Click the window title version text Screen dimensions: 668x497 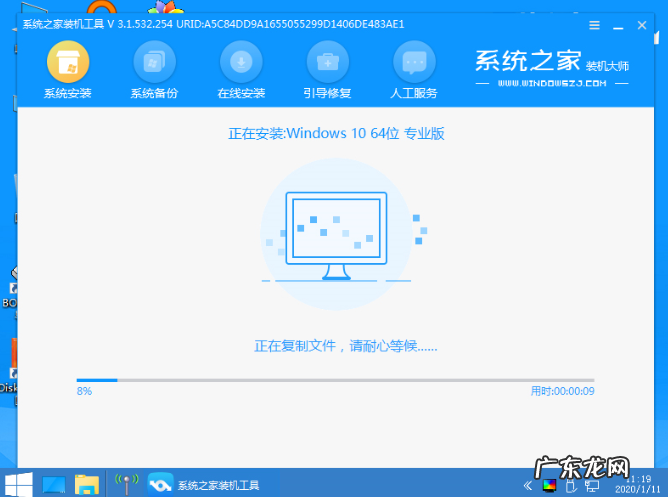pyautogui.click(x=213, y=24)
